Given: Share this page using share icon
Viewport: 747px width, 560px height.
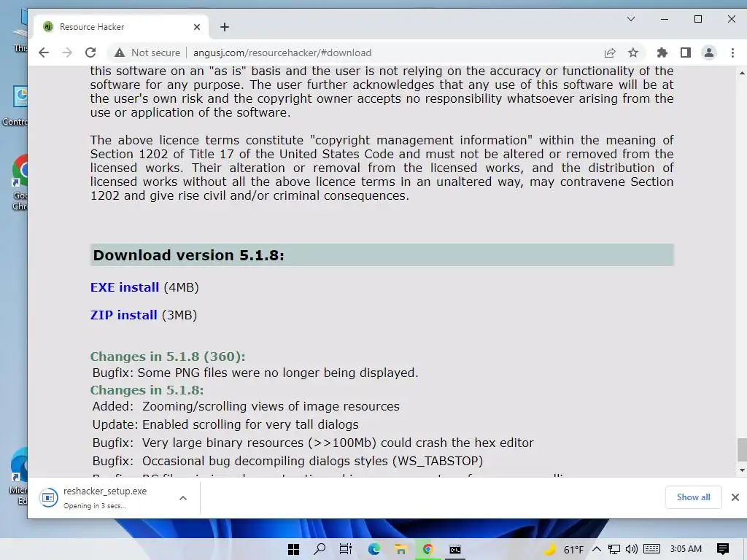Looking at the screenshot, I should 610,52.
